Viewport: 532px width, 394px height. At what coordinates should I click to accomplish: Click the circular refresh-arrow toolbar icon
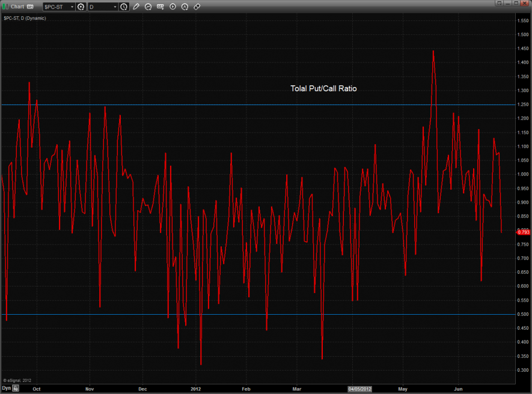(148, 7)
